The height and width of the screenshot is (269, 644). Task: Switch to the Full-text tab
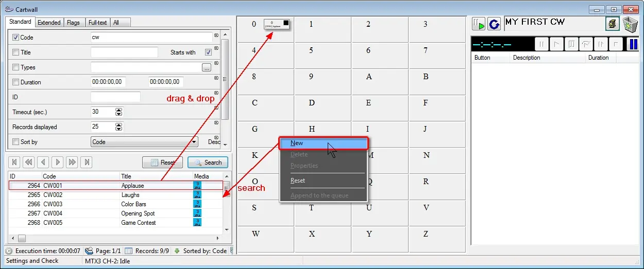point(97,23)
